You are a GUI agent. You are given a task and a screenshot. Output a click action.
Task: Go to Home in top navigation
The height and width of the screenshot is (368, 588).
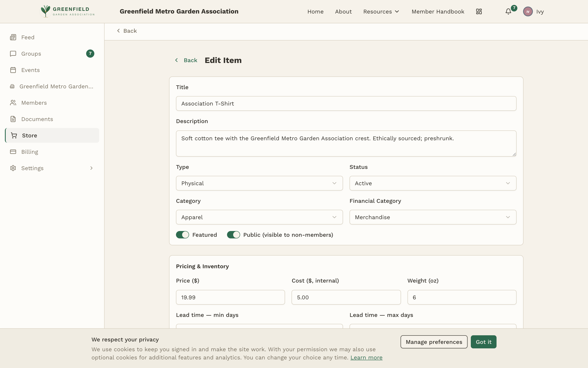315,11
